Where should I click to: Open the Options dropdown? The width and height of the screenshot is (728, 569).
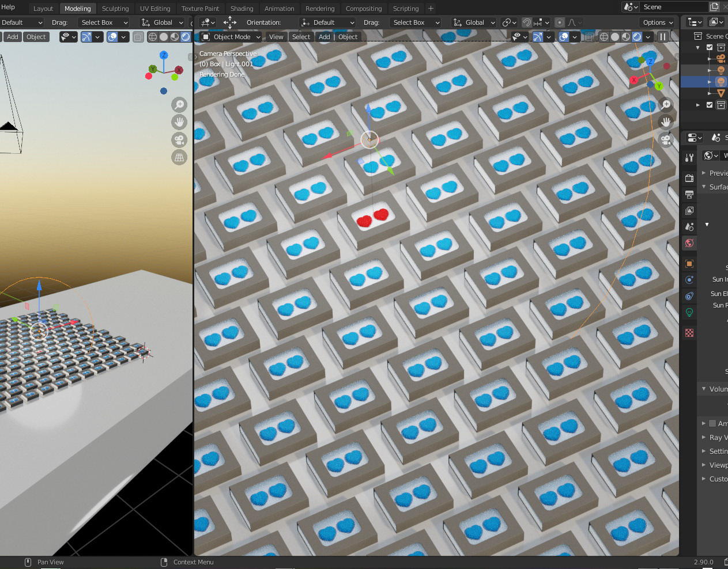[658, 22]
